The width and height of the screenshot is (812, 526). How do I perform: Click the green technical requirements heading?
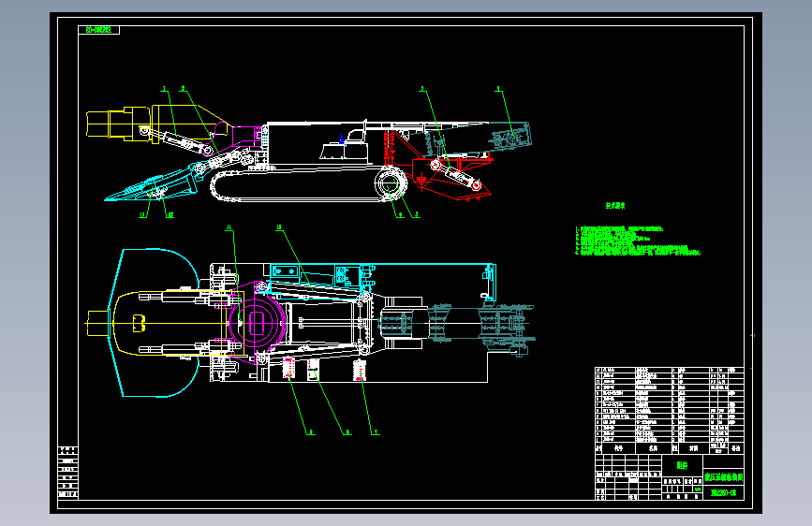pyautogui.click(x=615, y=206)
